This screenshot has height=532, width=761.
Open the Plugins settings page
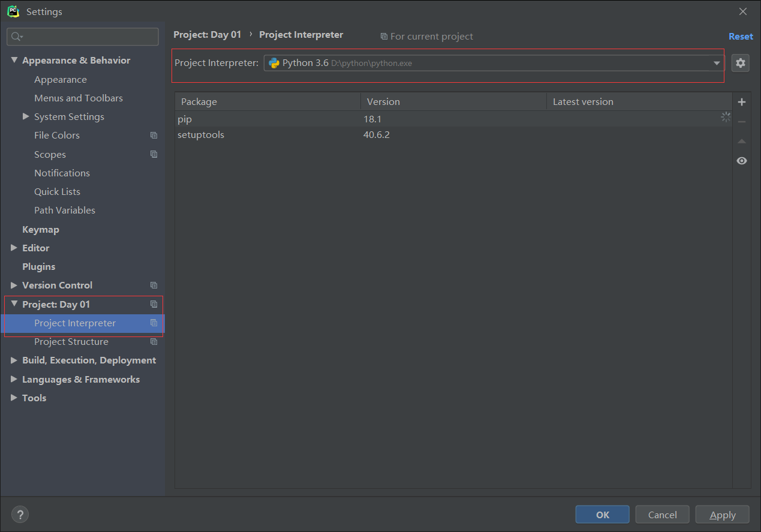click(39, 266)
